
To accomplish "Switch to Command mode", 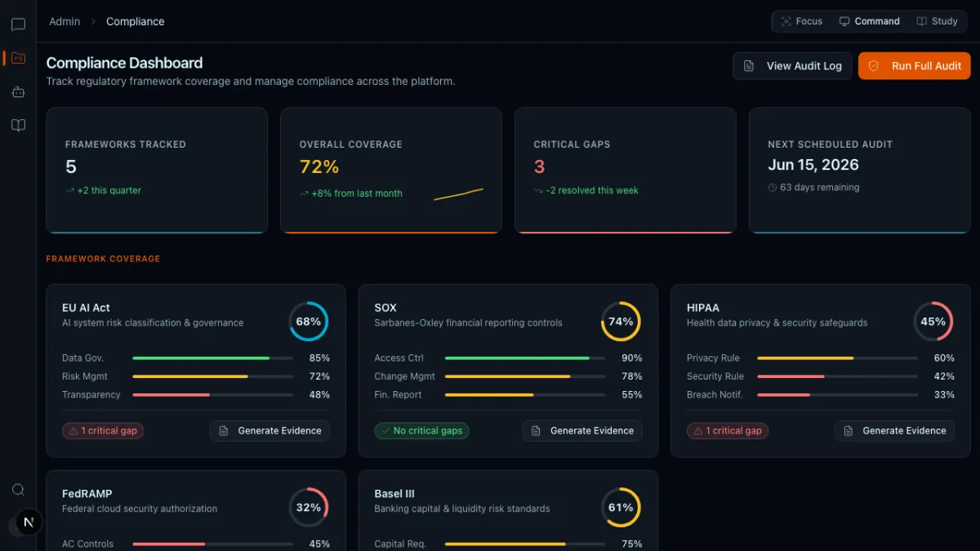I will click(x=870, y=21).
